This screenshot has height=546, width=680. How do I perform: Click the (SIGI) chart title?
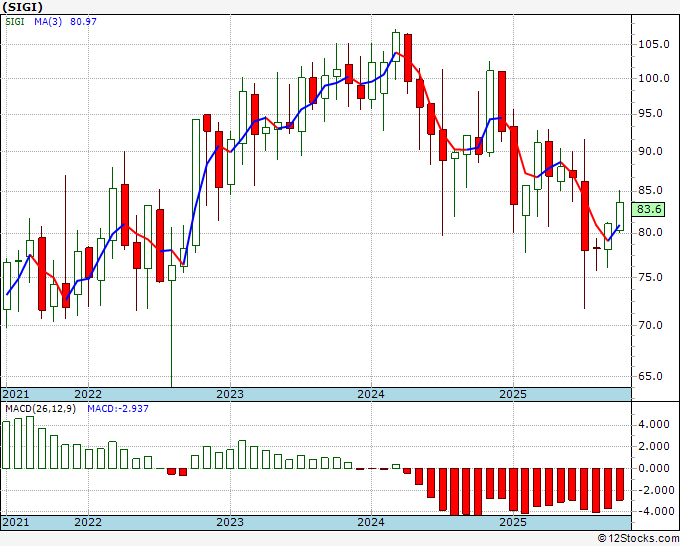pyautogui.click(x=23, y=7)
